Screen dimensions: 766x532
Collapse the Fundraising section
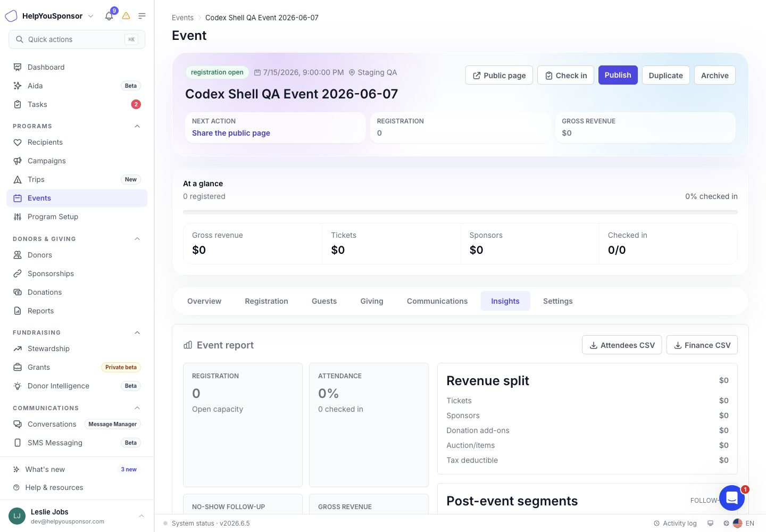coord(137,332)
